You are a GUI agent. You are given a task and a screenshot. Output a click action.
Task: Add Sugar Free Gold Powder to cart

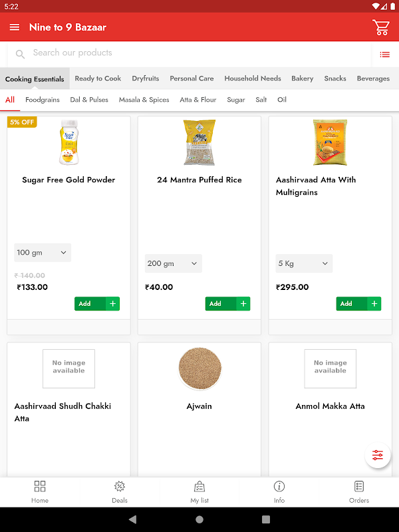pyautogui.click(x=97, y=304)
